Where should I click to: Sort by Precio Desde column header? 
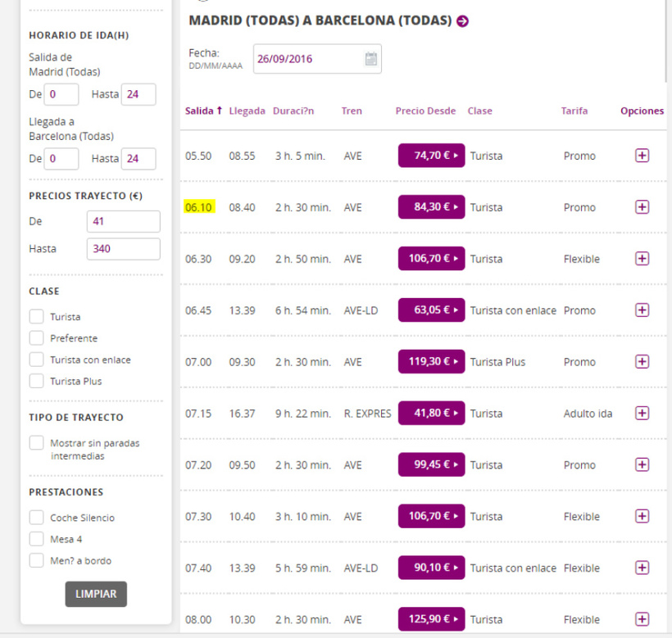pos(425,111)
